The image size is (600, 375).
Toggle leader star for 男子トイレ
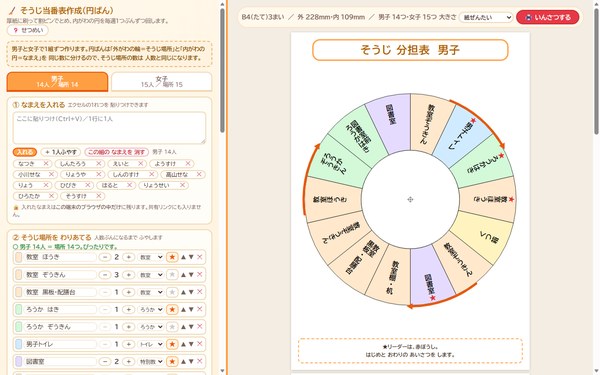(x=172, y=344)
